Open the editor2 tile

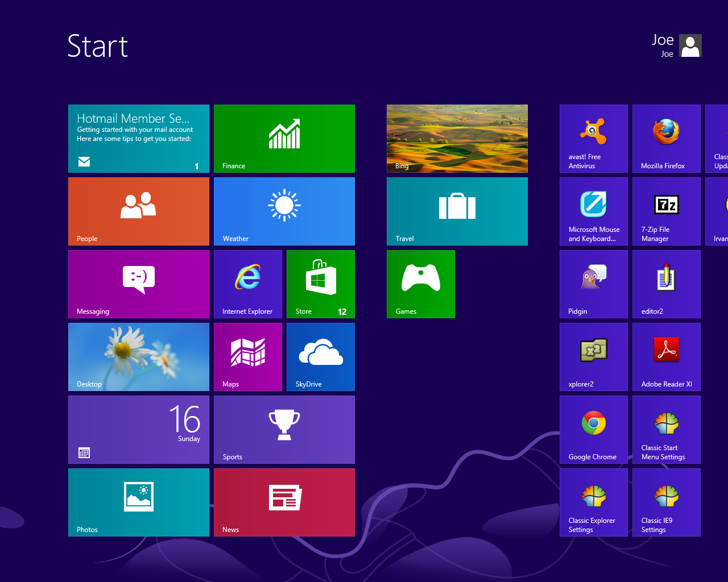(666, 284)
